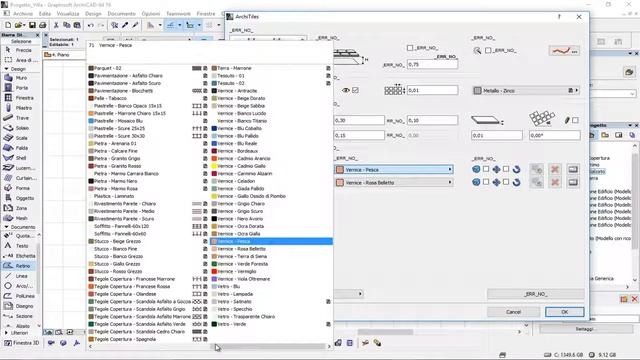Open the Archivio menu
Image resolution: width=640 pixels, height=360 pixels.
pos(23,14)
